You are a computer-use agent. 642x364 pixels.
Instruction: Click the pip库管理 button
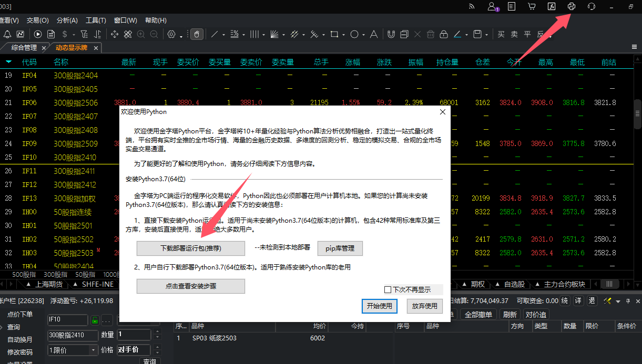pyautogui.click(x=340, y=248)
